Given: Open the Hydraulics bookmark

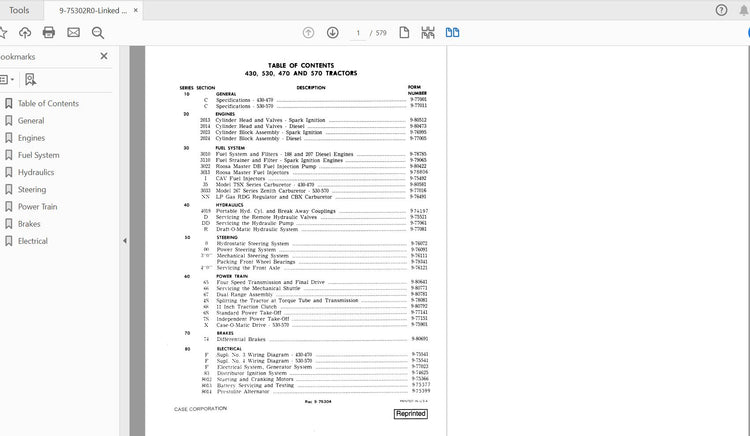Looking at the screenshot, I should click(x=36, y=172).
